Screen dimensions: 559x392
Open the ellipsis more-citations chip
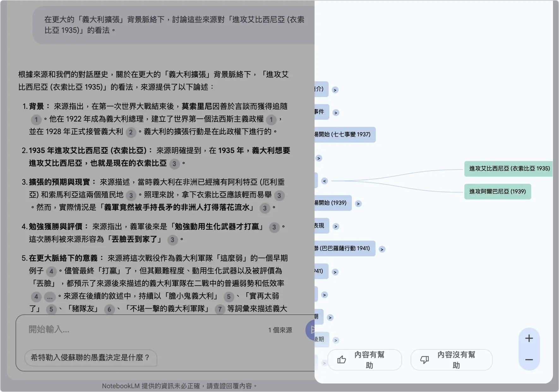tap(50, 297)
